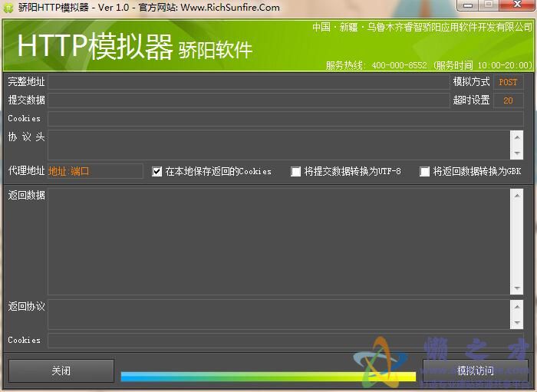Image resolution: width=537 pixels, height=392 pixels.
Task: Enable 将返回数据转换为GBK checkbox
Action: 425,171
